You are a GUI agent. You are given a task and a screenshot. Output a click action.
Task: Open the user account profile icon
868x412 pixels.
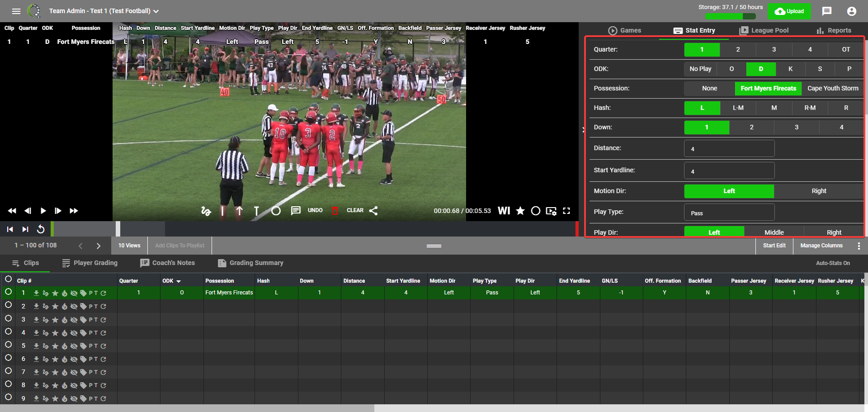click(x=852, y=11)
